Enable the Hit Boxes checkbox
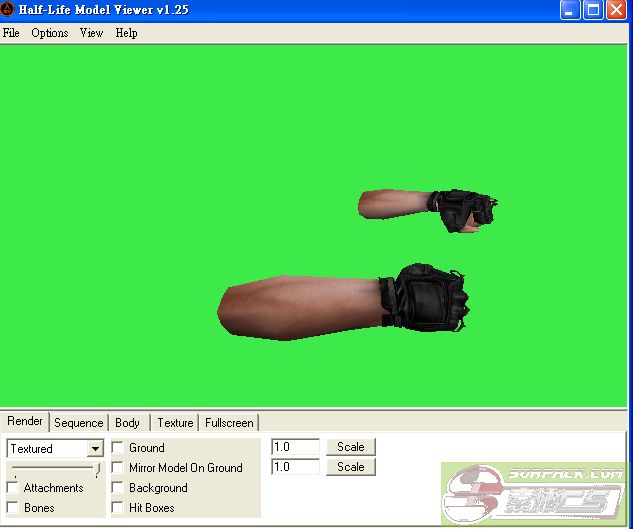Viewport: 633px width, 529px height. (x=117, y=508)
